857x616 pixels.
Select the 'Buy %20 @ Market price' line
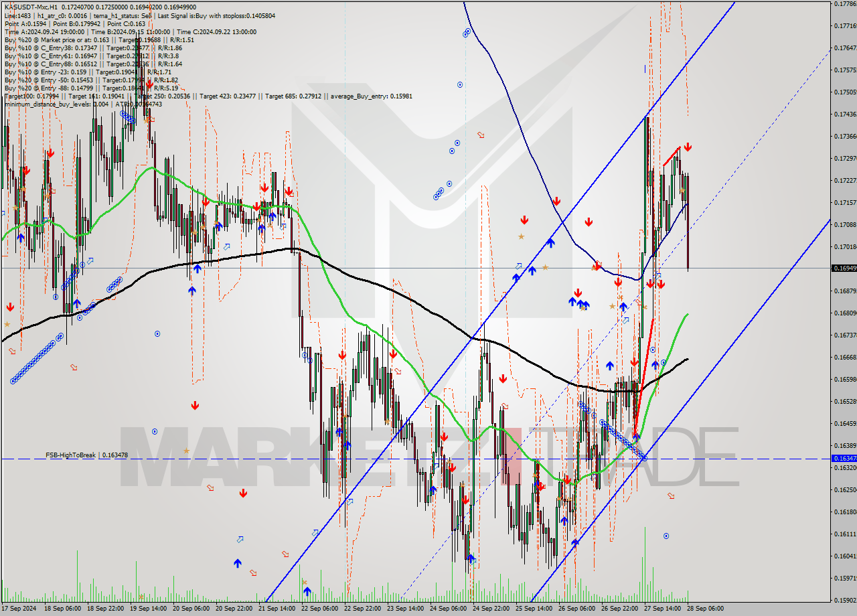99,40
